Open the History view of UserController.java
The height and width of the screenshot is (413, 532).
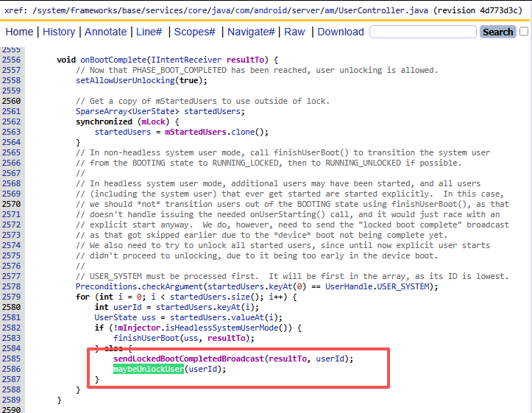[59, 32]
